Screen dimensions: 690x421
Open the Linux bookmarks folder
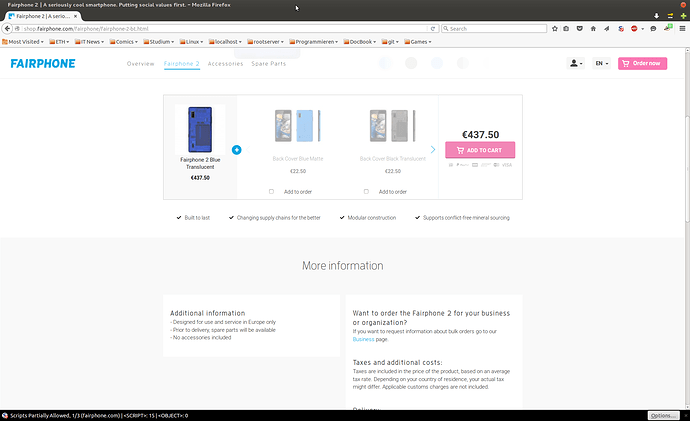pyautogui.click(x=191, y=42)
